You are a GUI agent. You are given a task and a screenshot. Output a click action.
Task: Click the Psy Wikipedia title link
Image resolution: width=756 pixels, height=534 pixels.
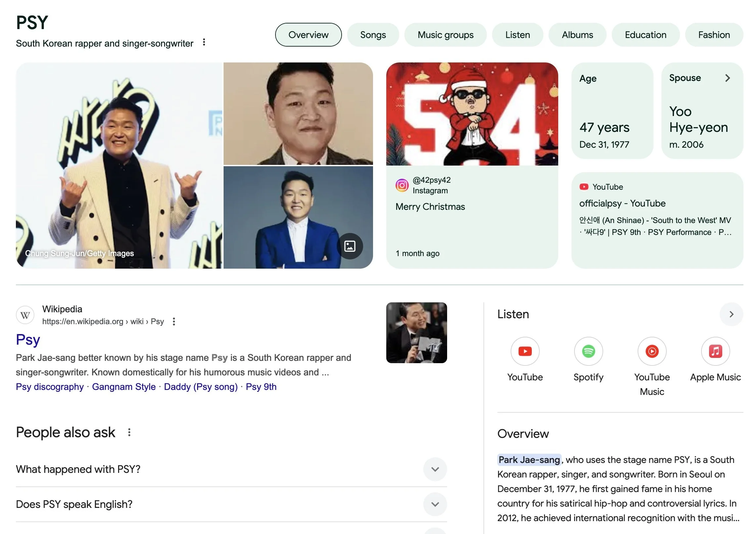[x=28, y=340]
